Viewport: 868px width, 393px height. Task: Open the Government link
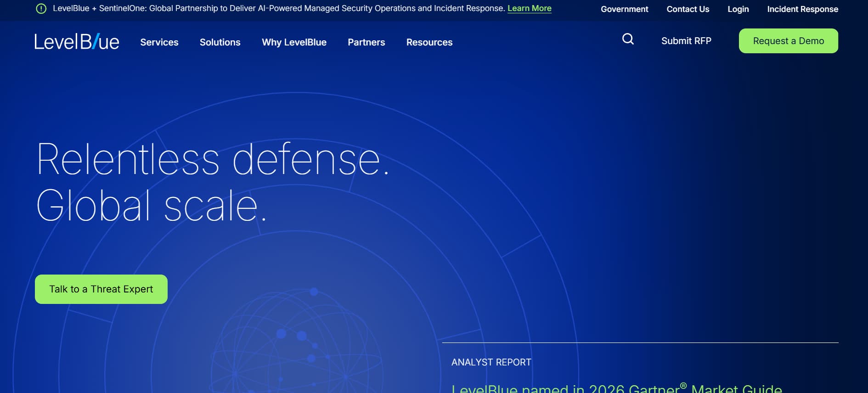pos(625,9)
